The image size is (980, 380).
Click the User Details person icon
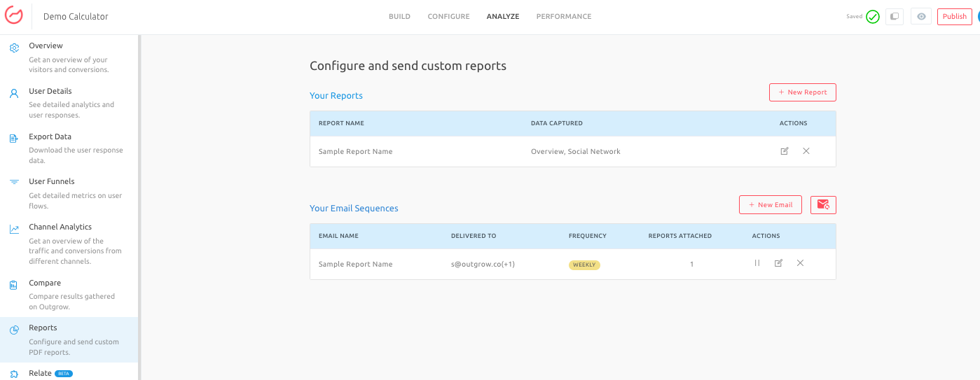[x=14, y=94]
